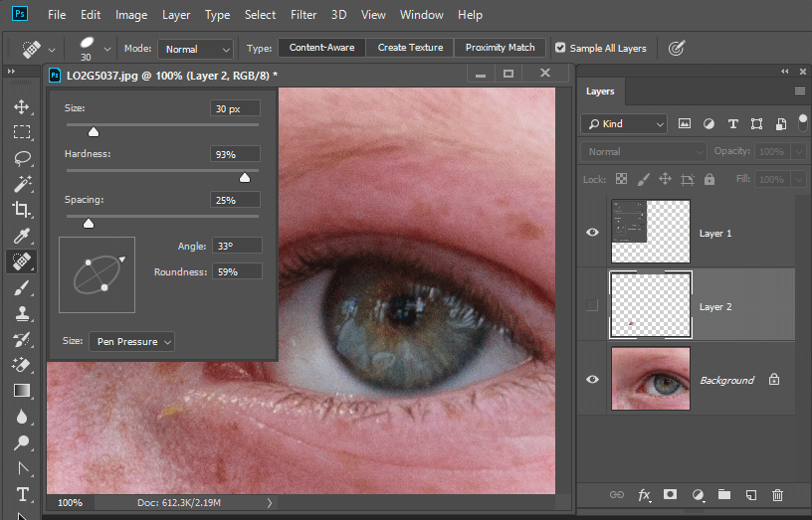Select the Gradient tool
The width and height of the screenshot is (812, 520).
22,391
